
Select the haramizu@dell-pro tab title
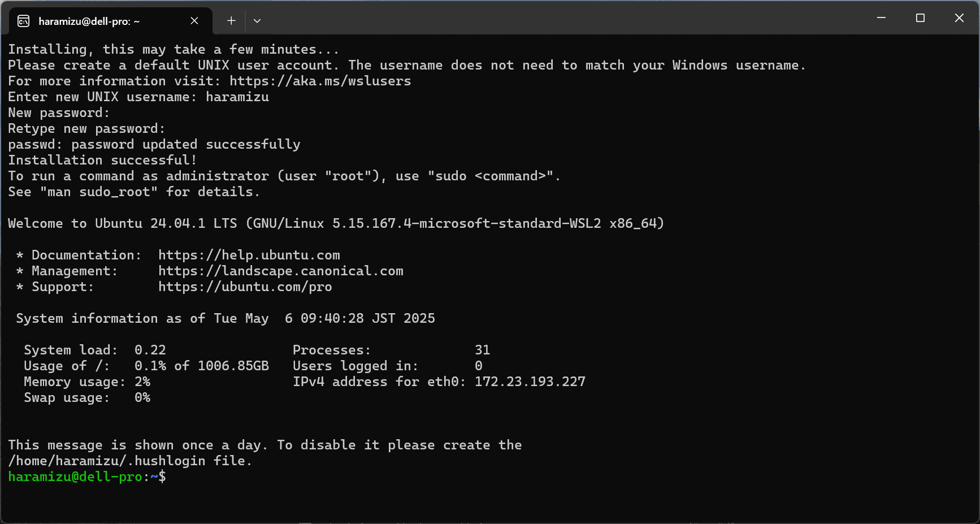tap(89, 21)
